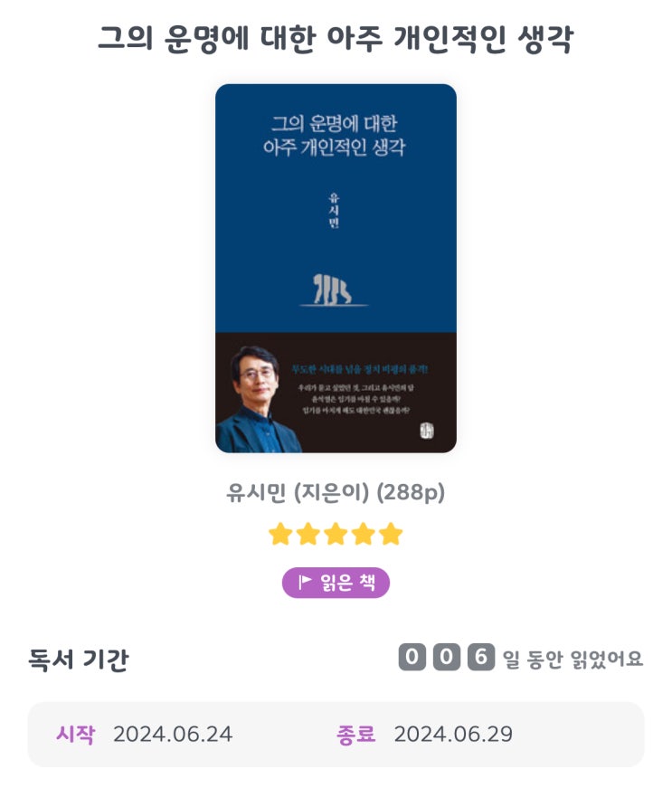Click the publisher seal icon on the cover

pos(427,431)
